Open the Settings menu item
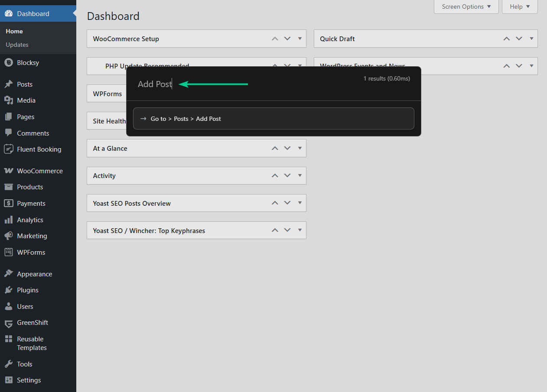This screenshot has height=392, width=547. (29, 380)
